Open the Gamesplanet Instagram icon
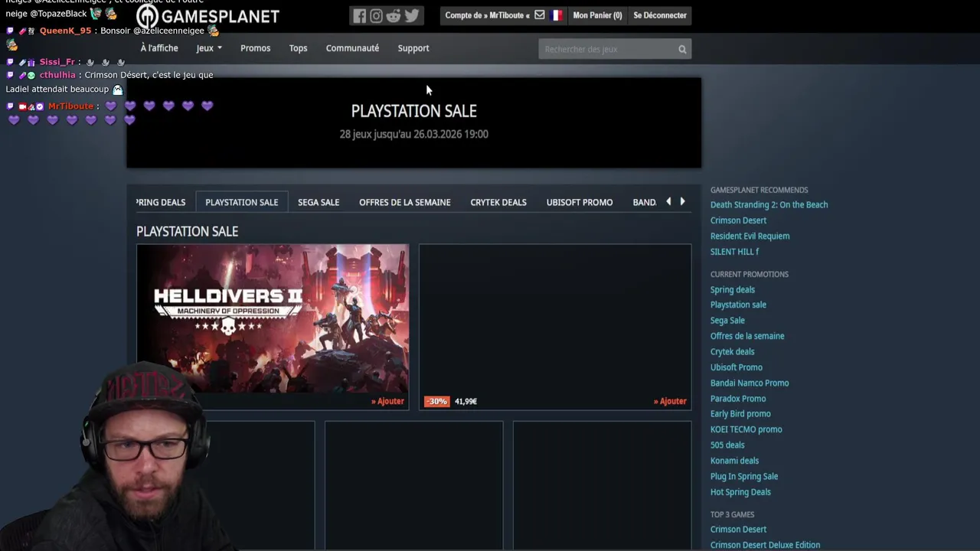 376,16
